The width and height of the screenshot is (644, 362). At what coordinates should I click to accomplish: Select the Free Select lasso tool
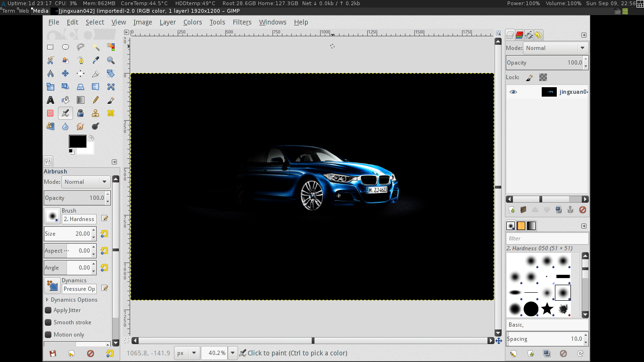81,47
